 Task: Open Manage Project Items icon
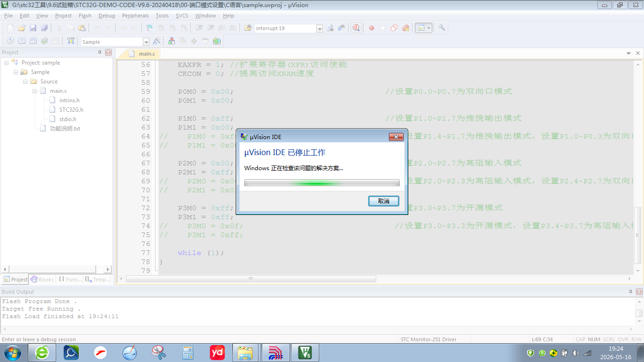pos(172,41)
